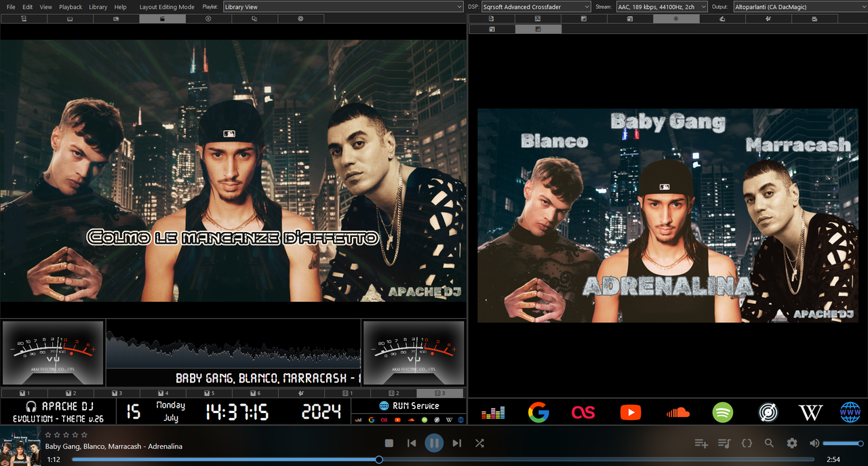Open the Edit menu
The height and width of the screenshot is (466, 868).
coord(28,7)
